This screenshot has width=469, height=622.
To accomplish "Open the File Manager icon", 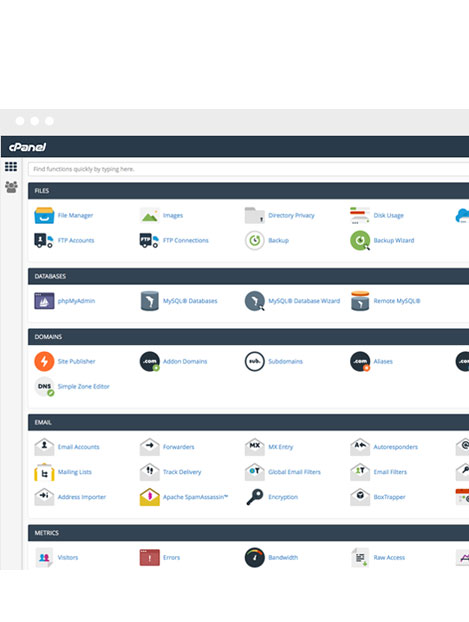I will click(x=44, y=215).
